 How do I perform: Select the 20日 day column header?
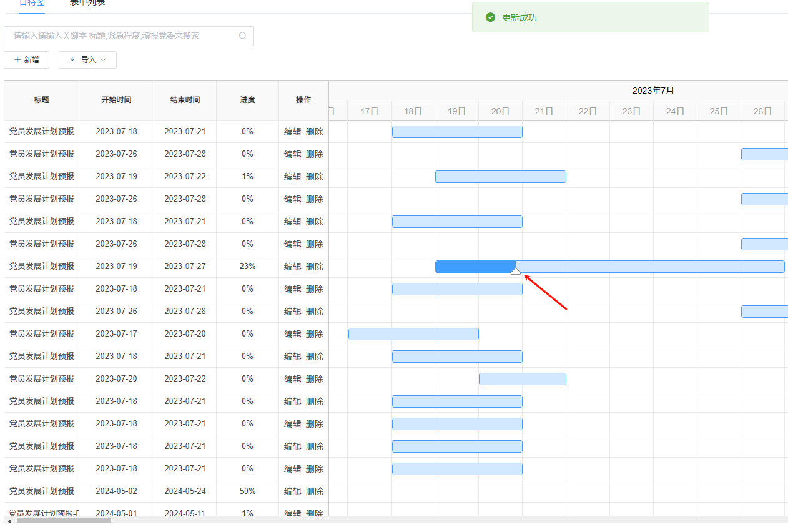501,111
